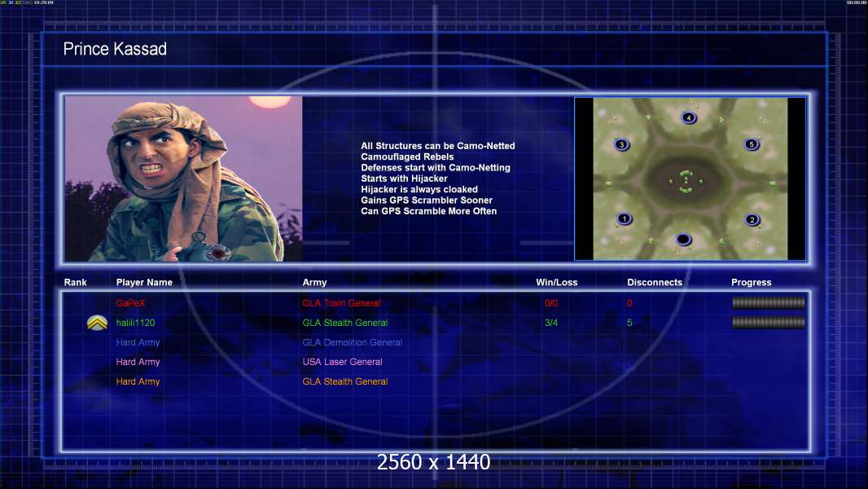
Task: Click halil1120's disconnect count of 5
Action: tap(629, 323)
